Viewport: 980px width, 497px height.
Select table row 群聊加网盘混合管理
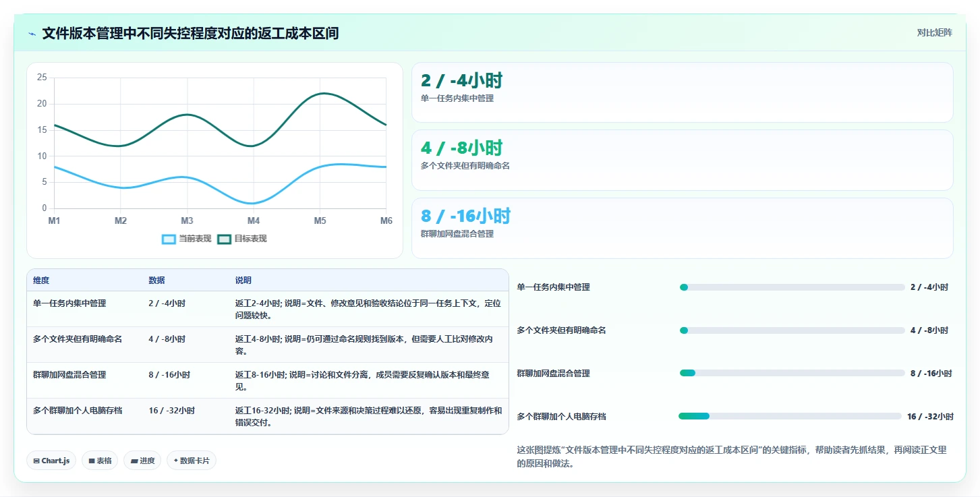tap(268, 381)
